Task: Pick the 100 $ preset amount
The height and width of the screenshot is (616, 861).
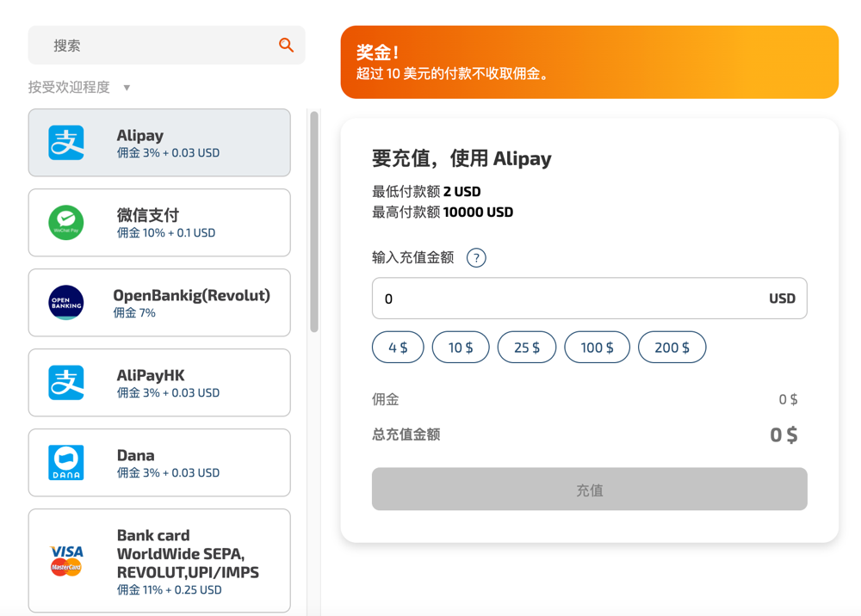Action: pyautogui.click(x=597, y=348)
